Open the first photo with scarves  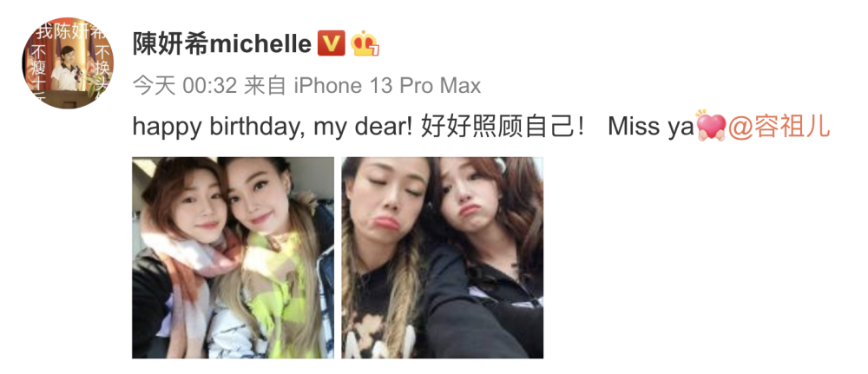[233, 258]
